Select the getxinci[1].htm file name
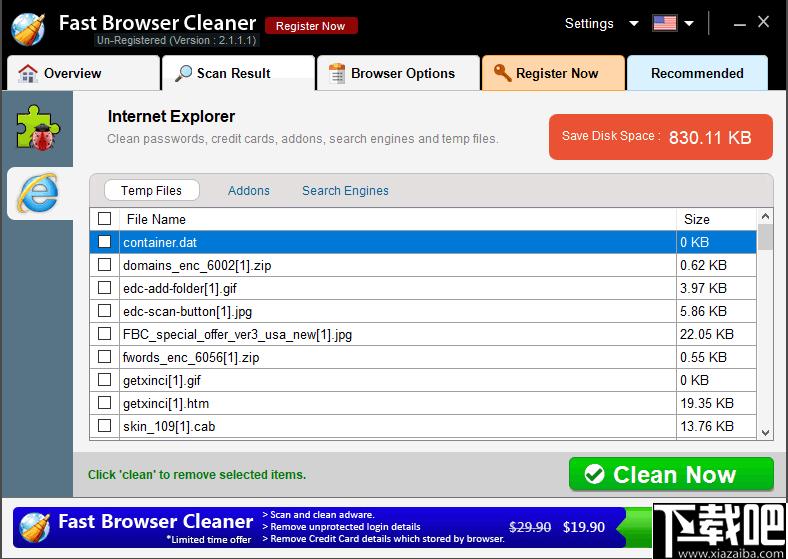This screenshot has width=788, height=559. pyautogui.click(x=166, y=404)
